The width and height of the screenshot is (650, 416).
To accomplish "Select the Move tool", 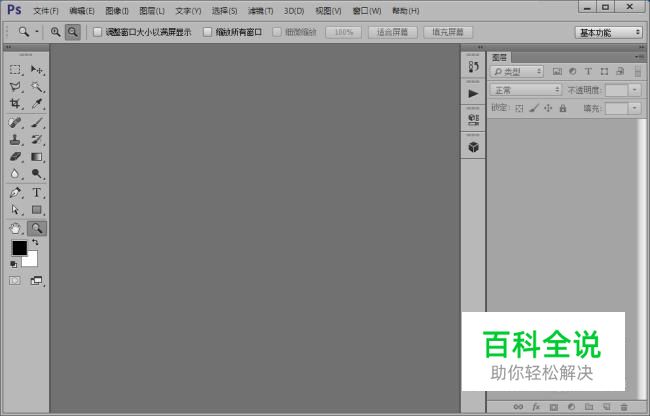I will 37,70.
